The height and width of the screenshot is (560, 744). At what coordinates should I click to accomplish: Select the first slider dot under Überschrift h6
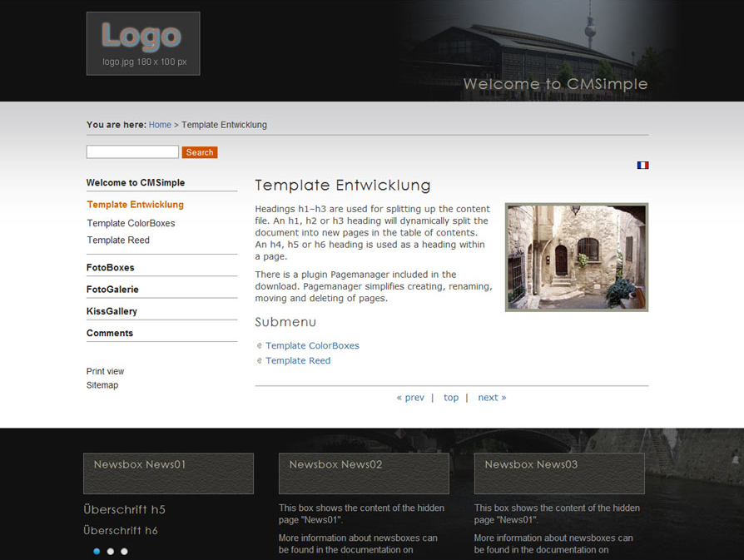coord(97,551)
